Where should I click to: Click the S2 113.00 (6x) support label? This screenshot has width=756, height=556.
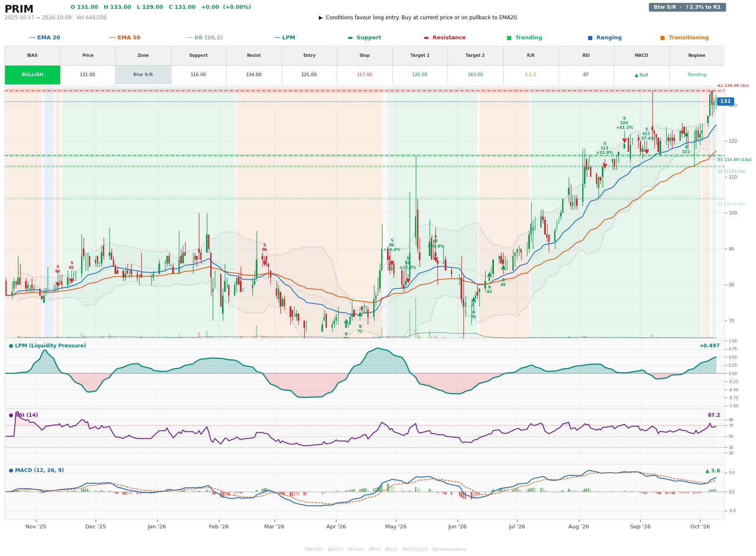coord(731,171)
